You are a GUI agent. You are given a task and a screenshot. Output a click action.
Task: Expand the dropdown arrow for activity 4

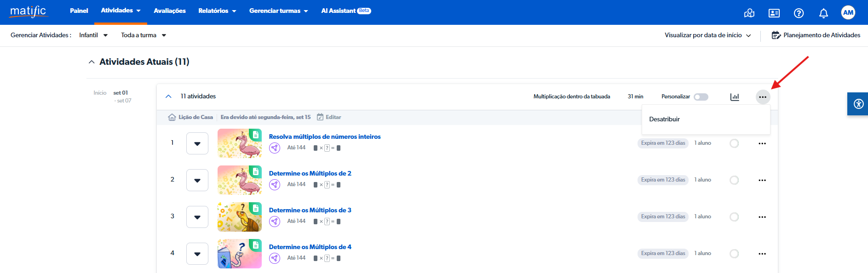click(197, 254)
